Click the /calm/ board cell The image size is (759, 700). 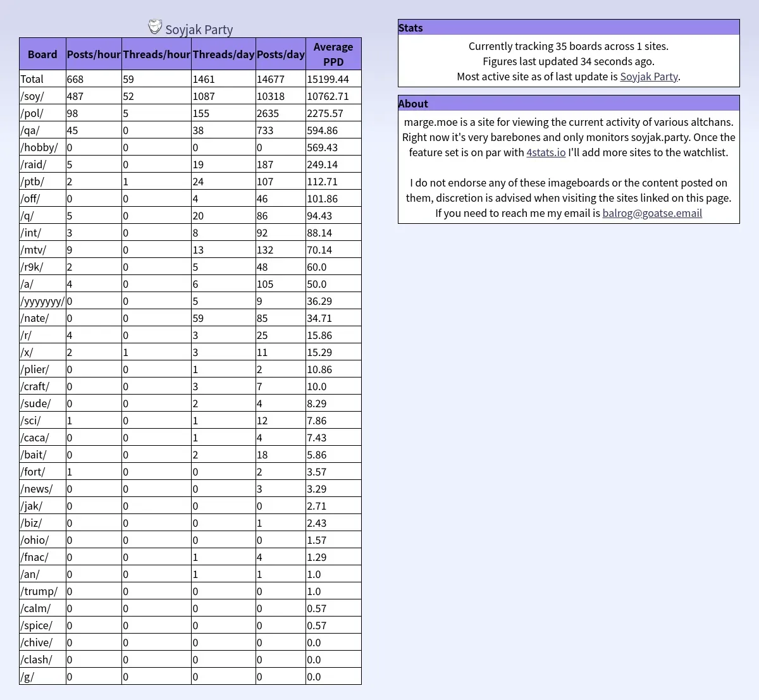(42, 608)
